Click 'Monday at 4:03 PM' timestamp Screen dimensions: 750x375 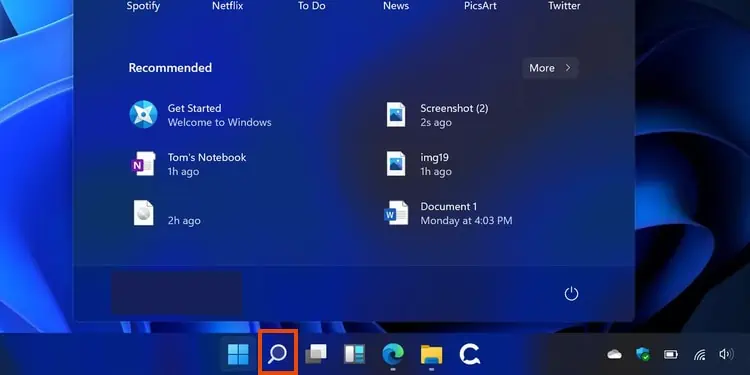[x=466, y=221]
